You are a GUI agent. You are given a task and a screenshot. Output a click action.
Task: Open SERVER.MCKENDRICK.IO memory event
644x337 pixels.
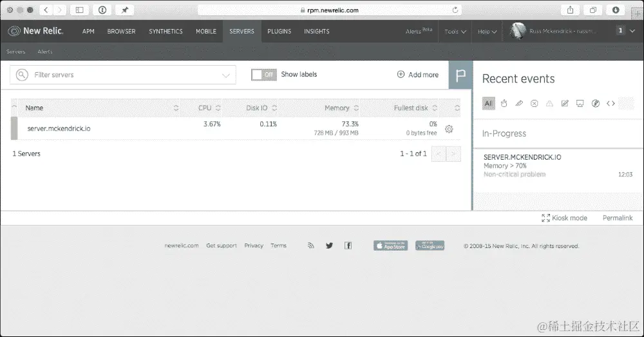point(558,166)
